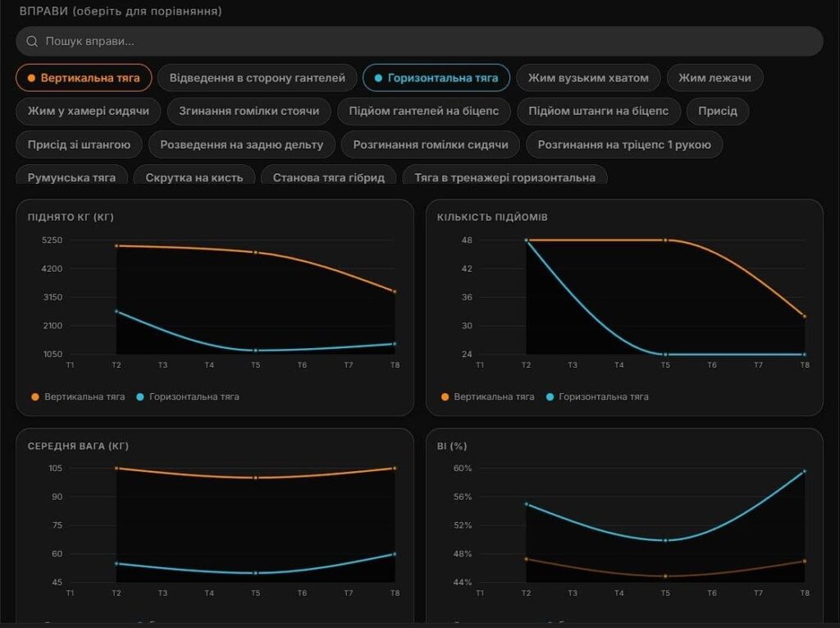The width and height of the screenshot is (840, 628).
Task: Select Відведення в сторону гантелей chip
Action: click(x=257, y=78)
